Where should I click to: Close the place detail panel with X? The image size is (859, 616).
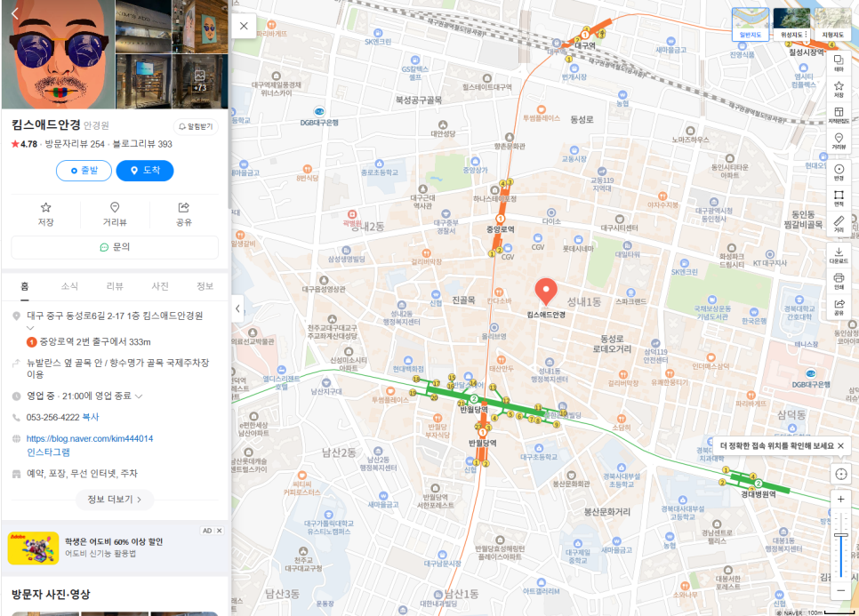(x=244, y=26)
